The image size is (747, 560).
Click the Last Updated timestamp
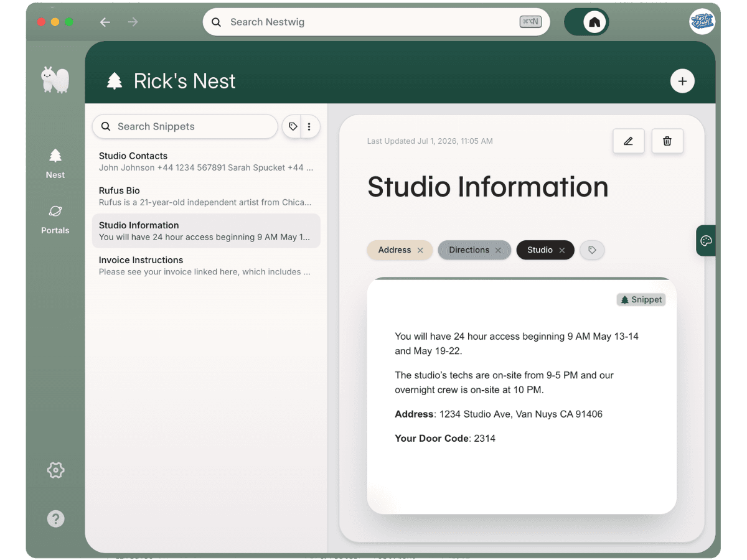pyautogui.click(x=430, y=141)
